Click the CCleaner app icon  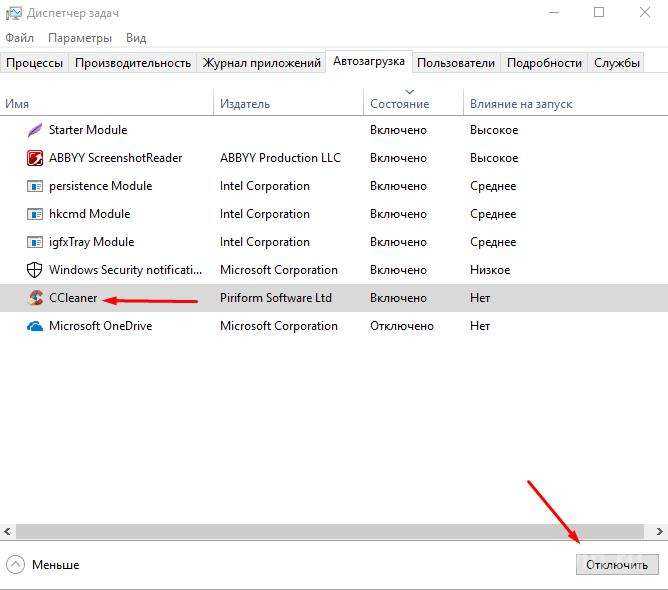[x=35, y=298]
